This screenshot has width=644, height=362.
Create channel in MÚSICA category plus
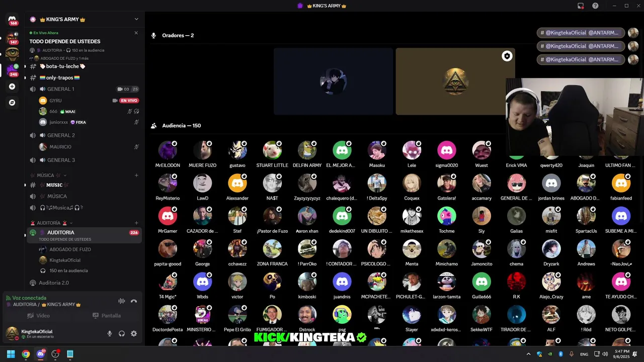[x=136, y=175]
